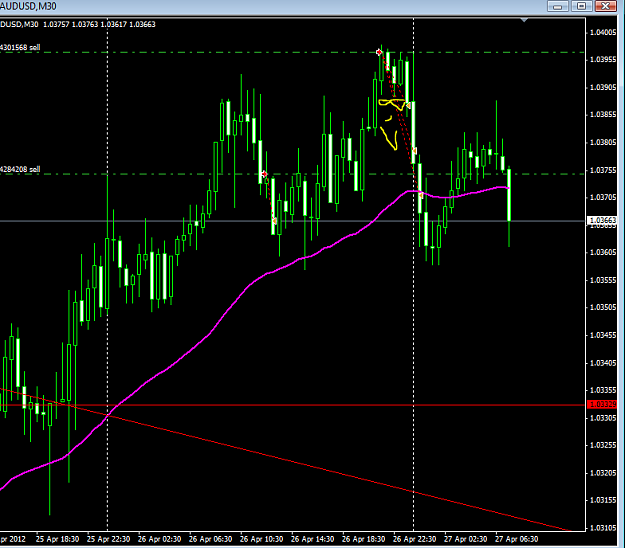Click the 1.03305 price scale label
This screenshot has width=625, height=548.
pos(603,418)
